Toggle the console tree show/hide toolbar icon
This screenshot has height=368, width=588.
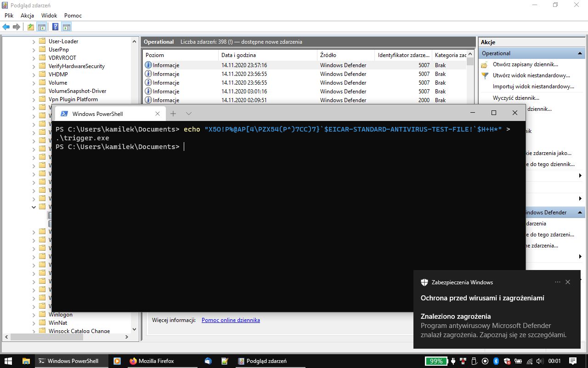click(42, 27)
